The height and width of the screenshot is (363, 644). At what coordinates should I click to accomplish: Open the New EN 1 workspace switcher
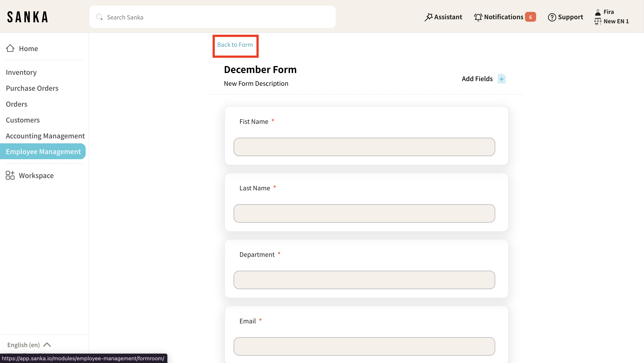pos(616,21)
